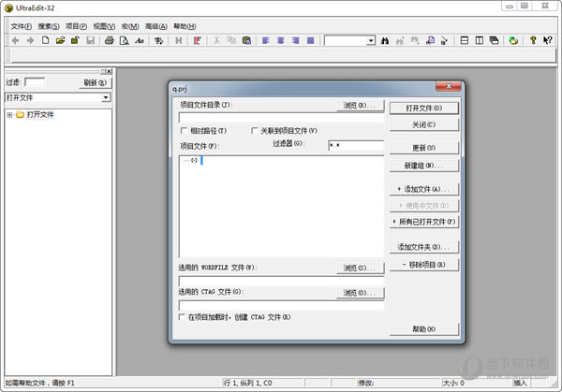Open the 帮助(H) menu
Screen dimensions: 562x392
185,26
